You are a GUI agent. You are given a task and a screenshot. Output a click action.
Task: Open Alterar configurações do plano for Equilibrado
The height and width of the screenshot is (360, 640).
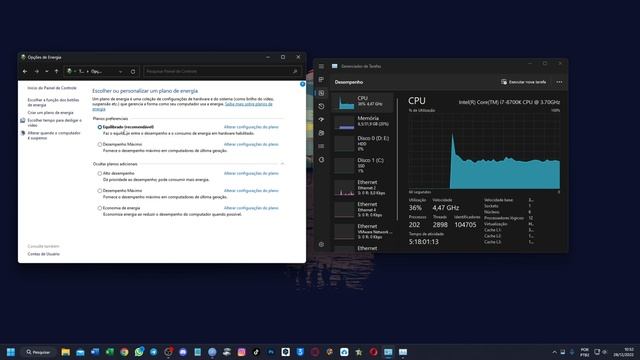click(251, 127)
